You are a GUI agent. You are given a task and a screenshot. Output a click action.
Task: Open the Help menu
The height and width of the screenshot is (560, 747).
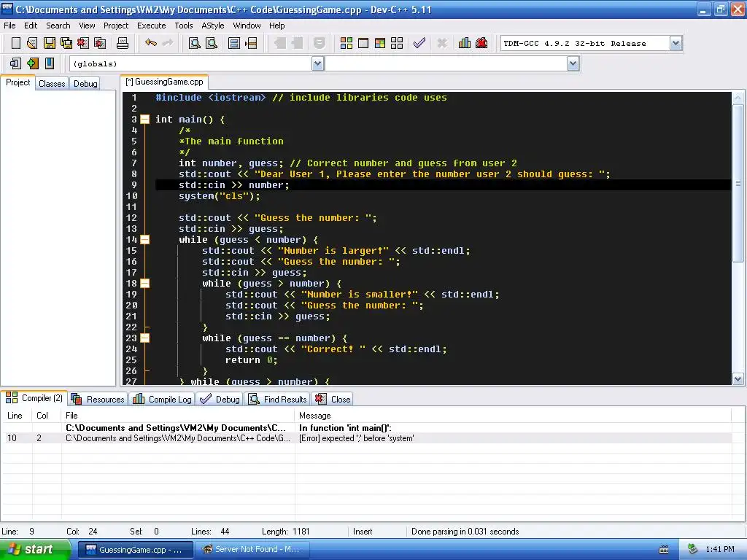click(x=276, y=26)
